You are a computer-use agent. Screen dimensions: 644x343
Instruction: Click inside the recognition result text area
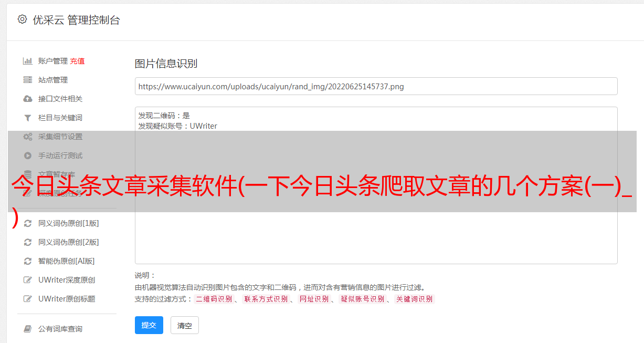[376, 185]
